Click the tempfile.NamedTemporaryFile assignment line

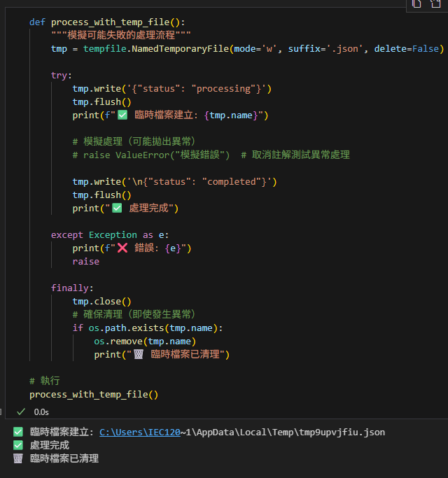pyautogui.click(x=247, y=49)
